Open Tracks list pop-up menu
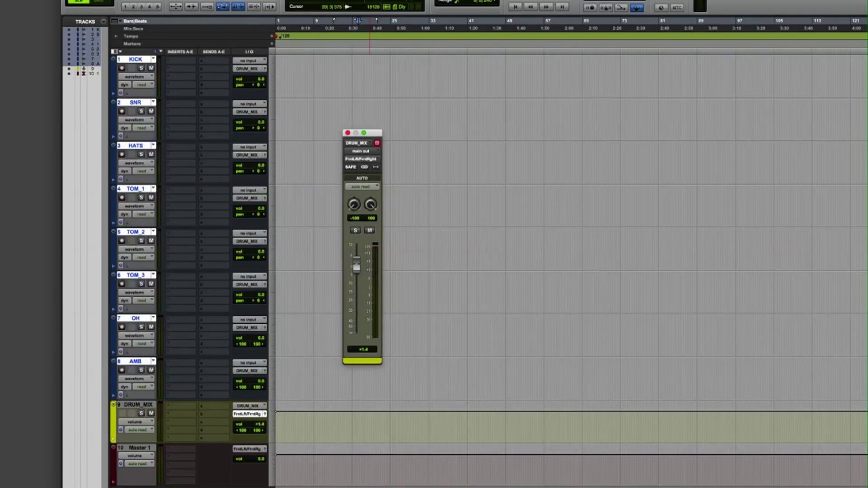This screenshot has width=868, height=488. 103,21
